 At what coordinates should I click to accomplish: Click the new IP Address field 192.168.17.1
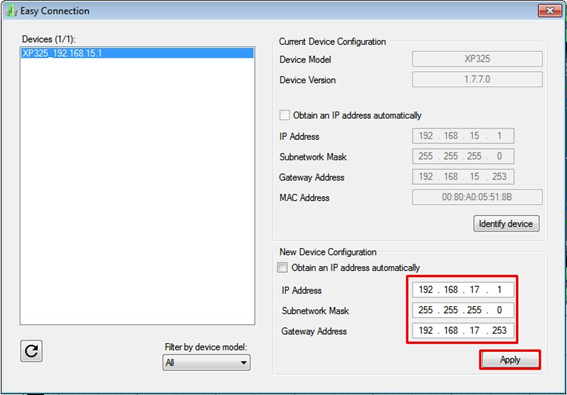coord(463,290)
